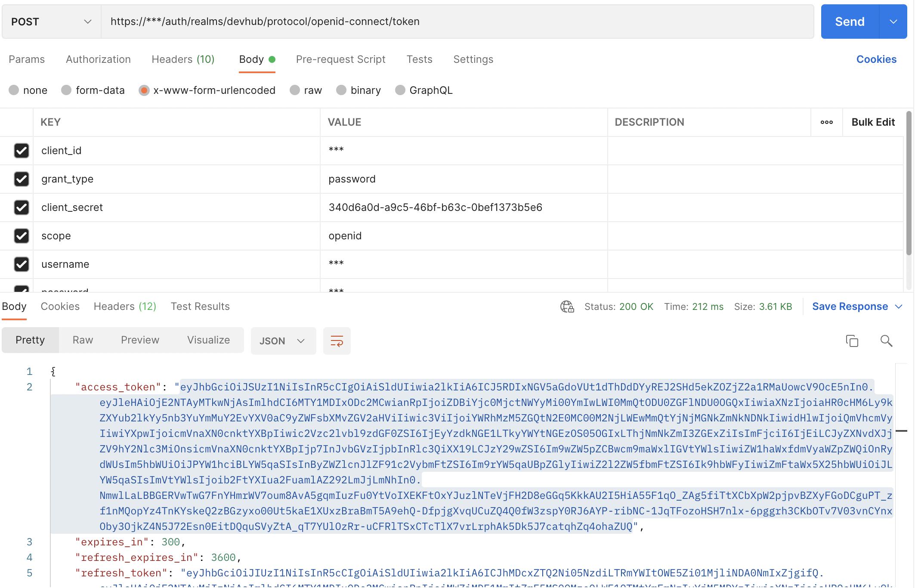Select the form-data radio option

pyautogui.click(x=66, y=90)
